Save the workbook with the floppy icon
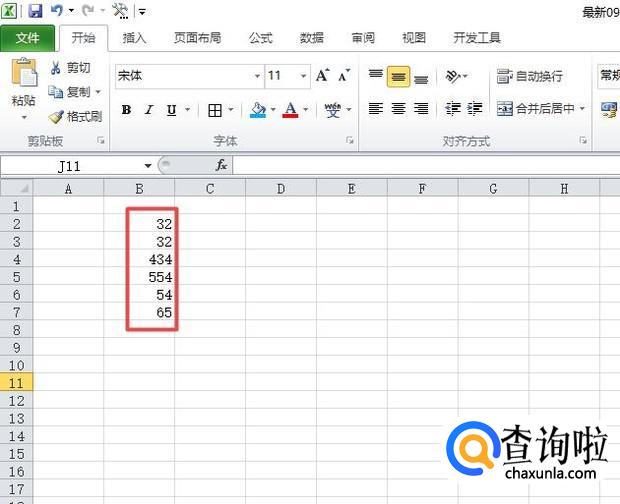 (x=35, y=11)
